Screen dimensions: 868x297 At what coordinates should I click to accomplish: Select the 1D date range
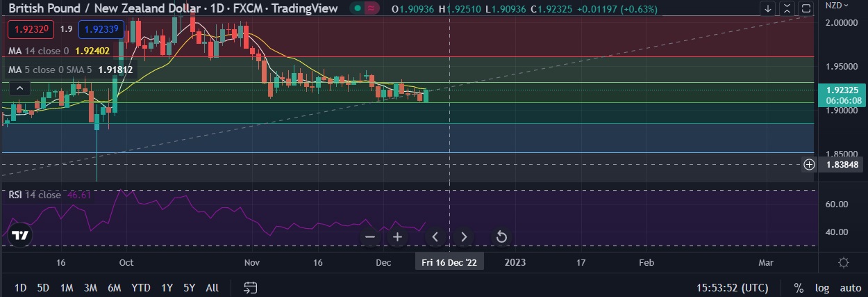[x=21, y=288]
